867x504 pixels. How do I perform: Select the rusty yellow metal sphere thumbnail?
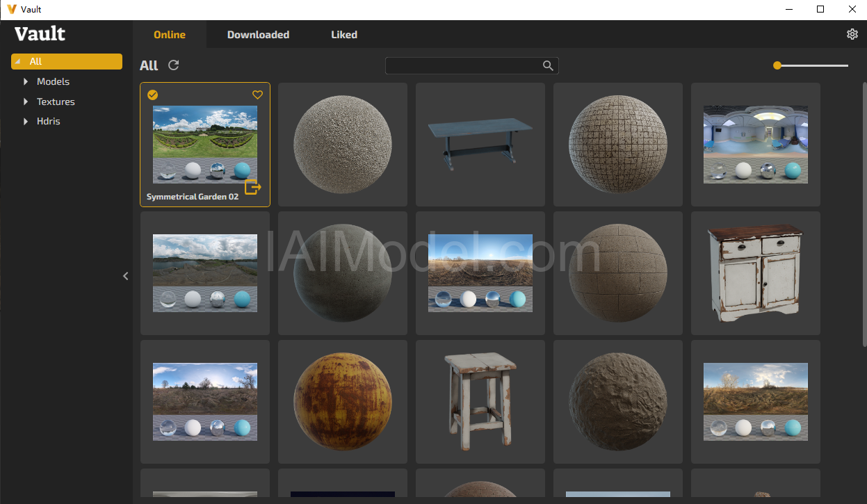click(343, 402)
